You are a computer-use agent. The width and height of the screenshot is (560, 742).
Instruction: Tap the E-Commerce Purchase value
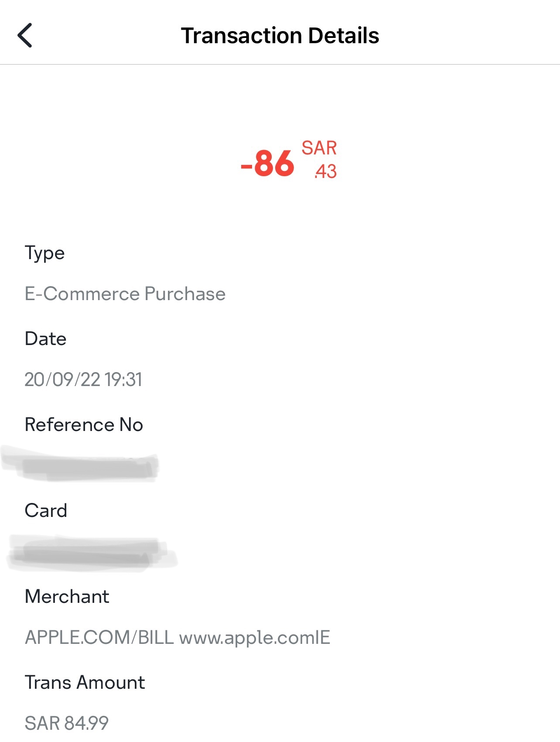coord(126,293)
